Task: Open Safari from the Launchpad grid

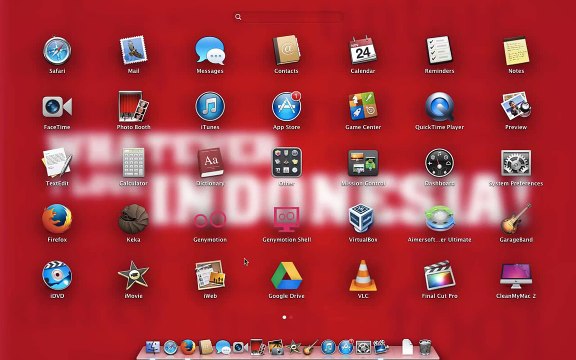Action: coord(57,51)
